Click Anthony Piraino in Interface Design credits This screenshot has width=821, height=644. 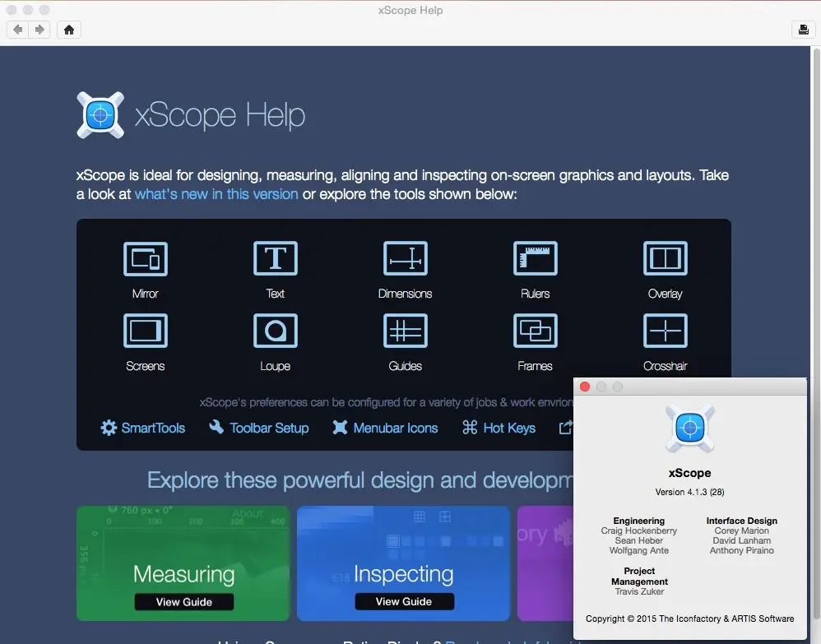pos(741,551)
